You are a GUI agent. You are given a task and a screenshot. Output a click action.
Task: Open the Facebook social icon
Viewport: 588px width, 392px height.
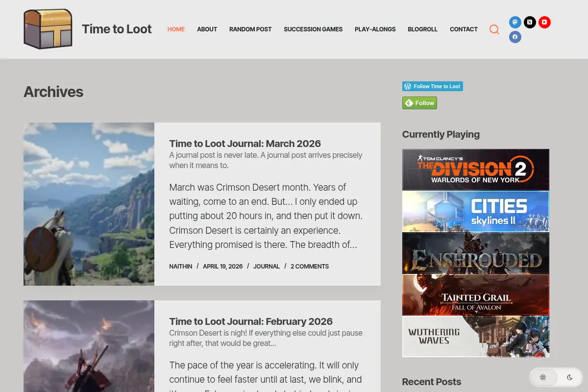coord(515,37)
